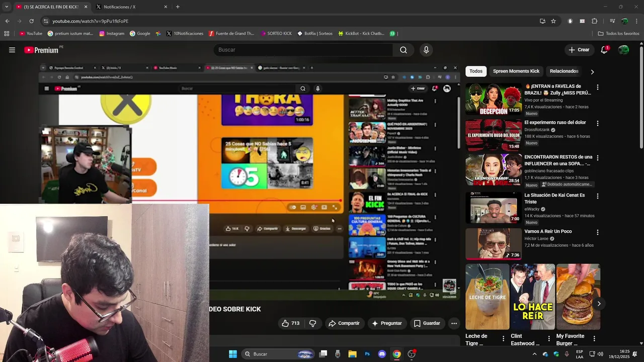Open the Instagram bookmark
The height and width of the screenshot is (362, 644).
pos(112,34)
